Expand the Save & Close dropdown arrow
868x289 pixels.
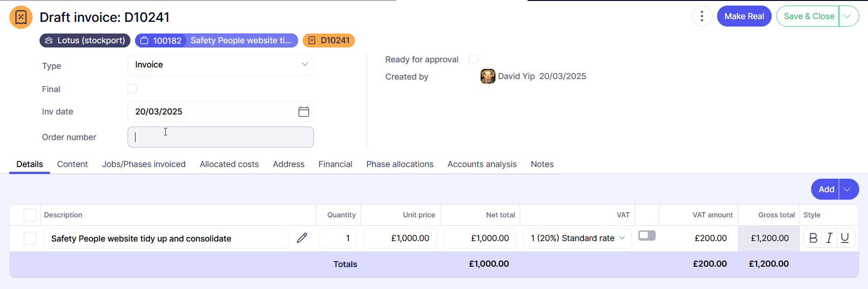click(848, 16)
